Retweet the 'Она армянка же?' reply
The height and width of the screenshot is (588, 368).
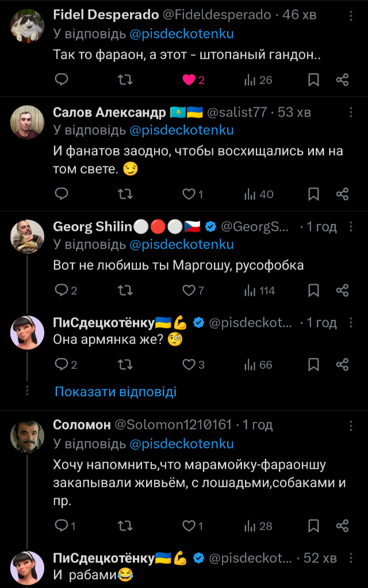pos(124,365)
